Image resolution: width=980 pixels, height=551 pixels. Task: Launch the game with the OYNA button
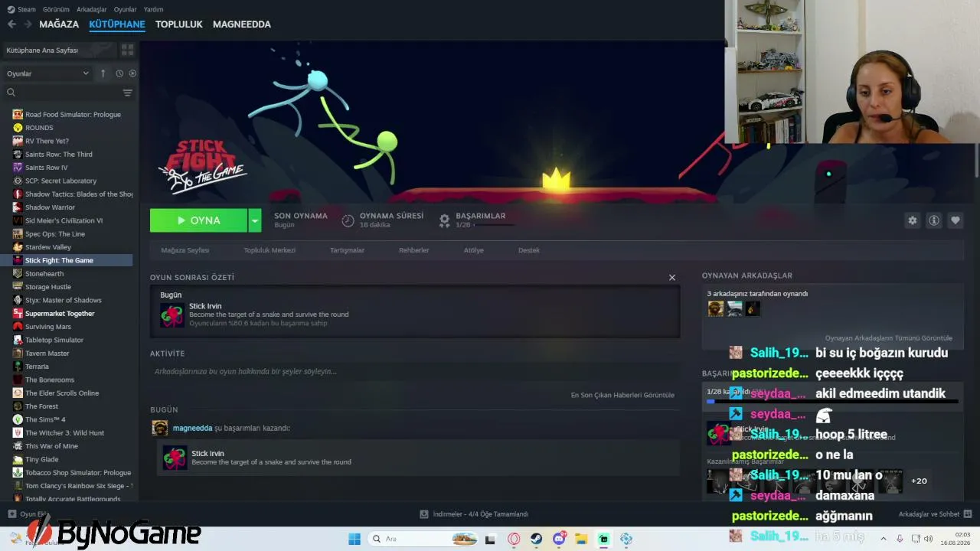[x=198, y=220]
